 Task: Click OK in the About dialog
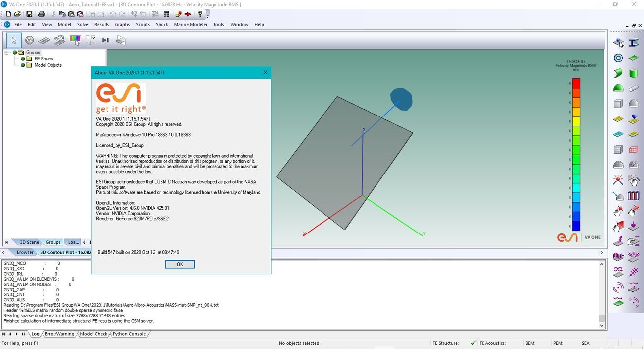coord(180,264)
